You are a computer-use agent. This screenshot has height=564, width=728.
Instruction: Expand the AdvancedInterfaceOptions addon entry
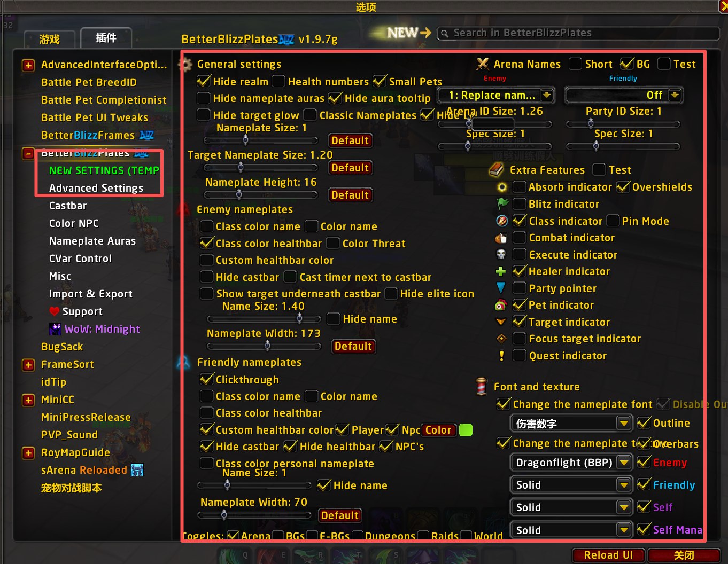(x=28, y=65)
